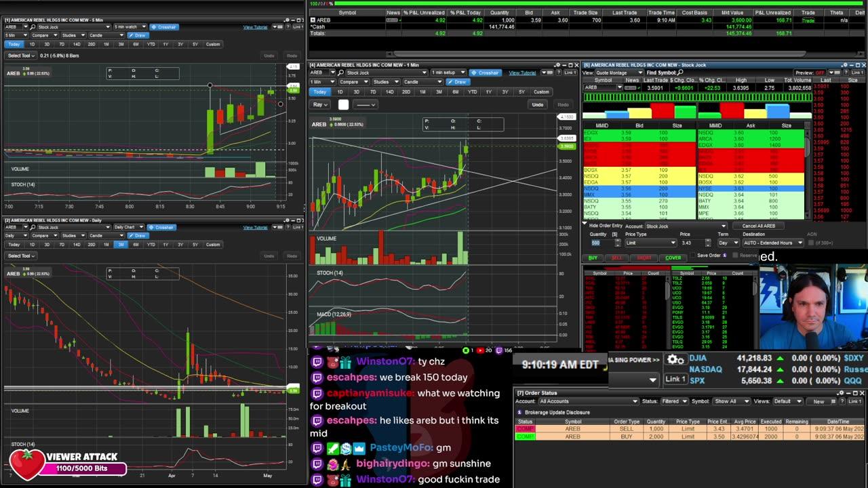The height and width of the screenshot is (488, 868).
Task: Click the symbol search magnifier in Daily chart
Action: [33, 227]
